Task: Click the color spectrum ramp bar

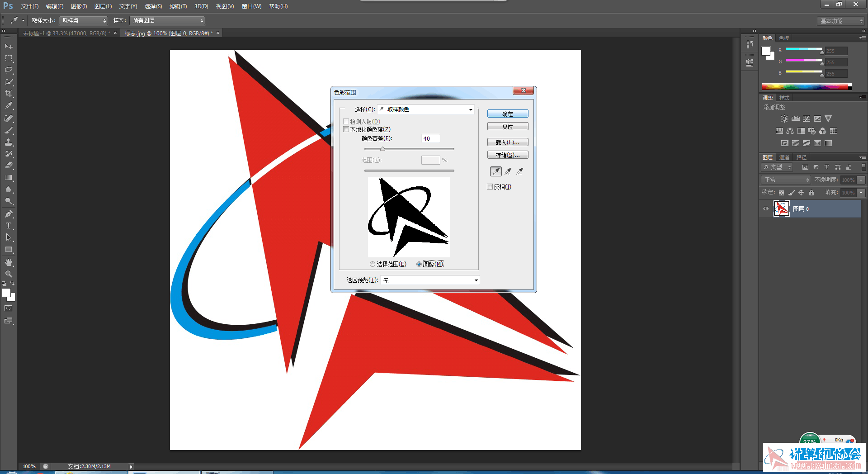Action: pos(807,86)
